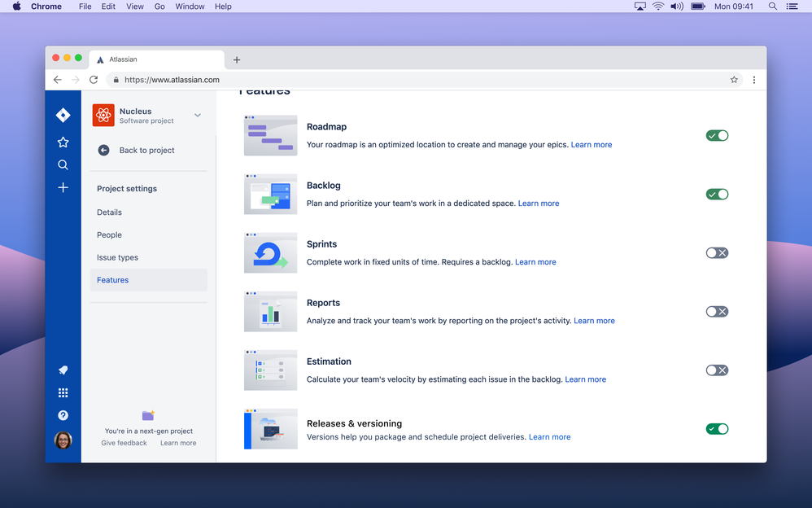Bookmark the page with the star icon
812x508 pixels.
[x=734, y=80]
